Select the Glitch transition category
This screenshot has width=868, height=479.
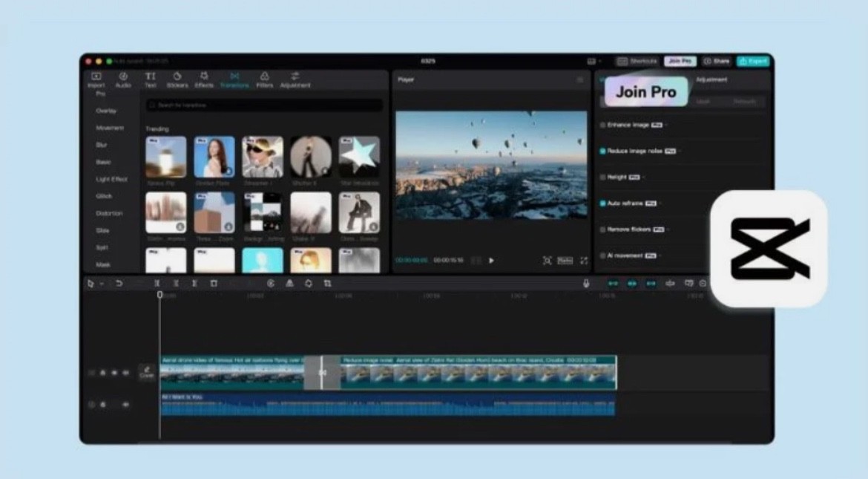tap(104, 196)
